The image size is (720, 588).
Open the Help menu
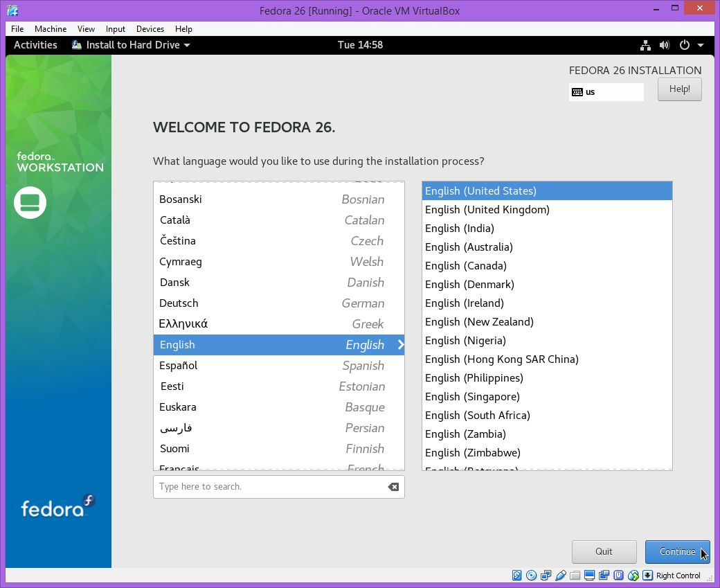coord(183,29)
